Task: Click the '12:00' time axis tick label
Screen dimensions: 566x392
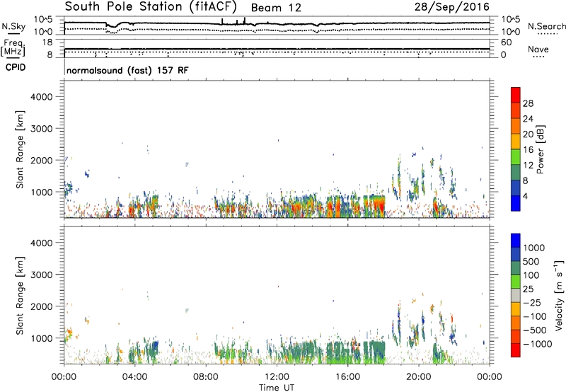Action: pos(277,377)
